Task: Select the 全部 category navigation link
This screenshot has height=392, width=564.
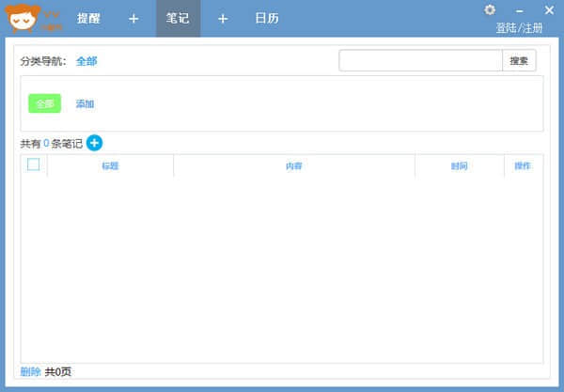Action: pos(86,61)
